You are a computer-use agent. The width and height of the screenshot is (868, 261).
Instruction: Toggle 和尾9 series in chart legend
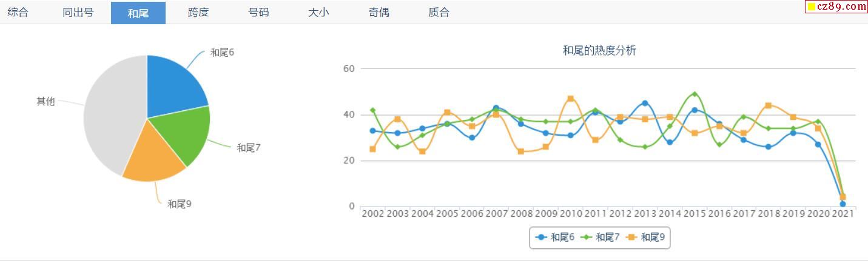click(x=645, y=237)
